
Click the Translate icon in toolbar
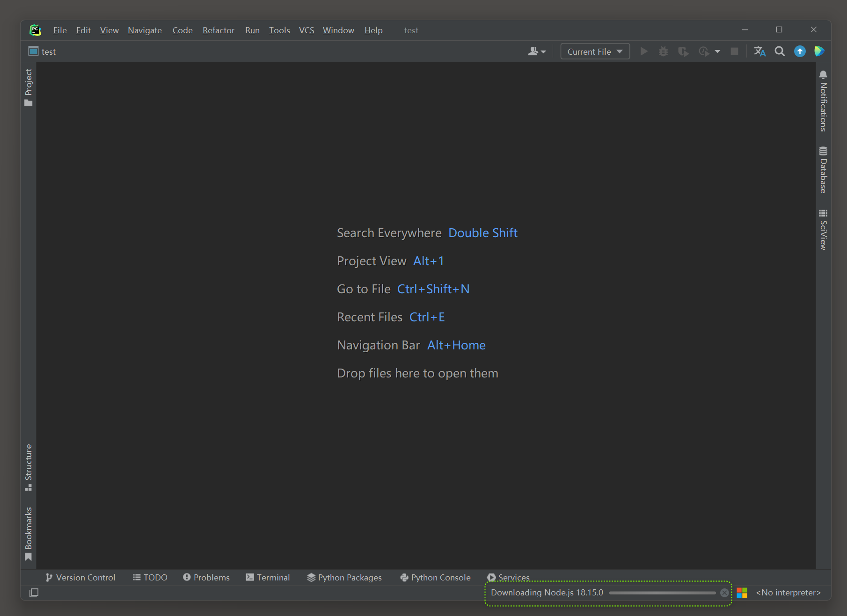(760, 51)
